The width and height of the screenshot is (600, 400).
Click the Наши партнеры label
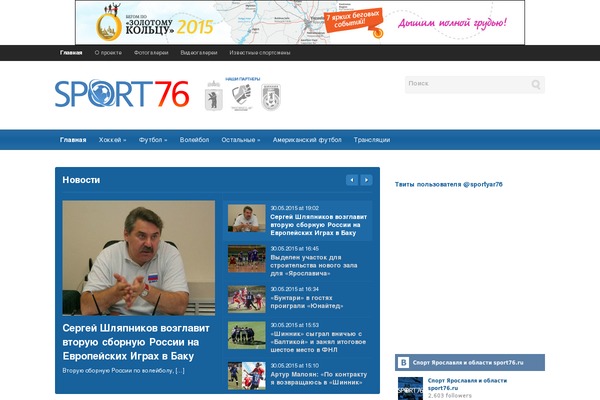(x=243, y=79)
